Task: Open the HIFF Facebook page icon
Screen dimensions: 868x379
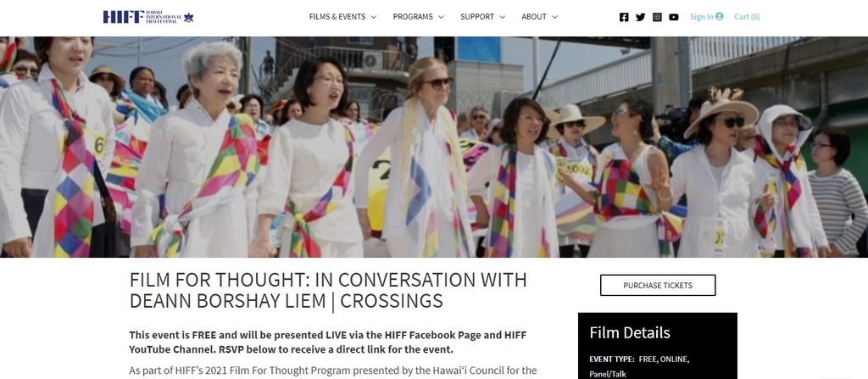Action: [x=624, y=17]
